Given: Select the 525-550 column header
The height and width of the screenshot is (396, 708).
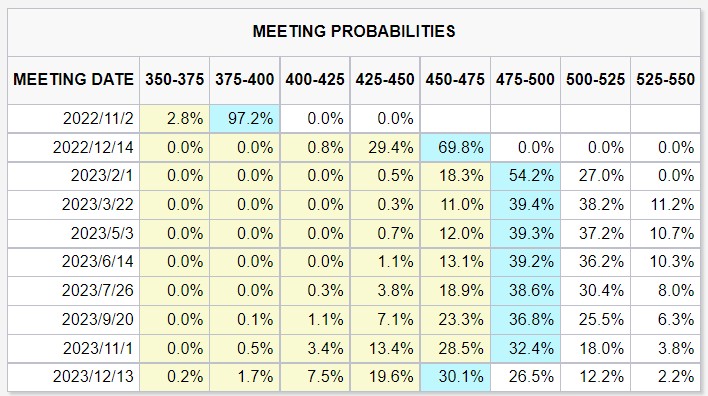Looking at the screenshot, I should click(x=665, y=79).
